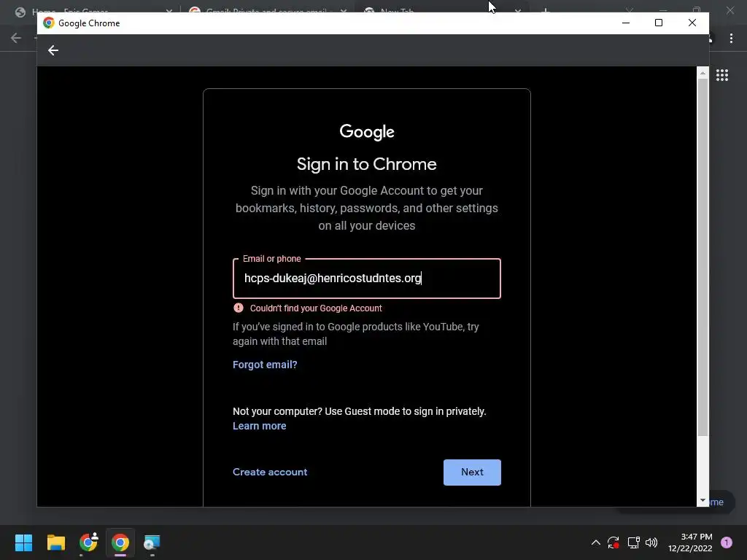This screenshot has width=747, height=560.
Task: Click the 'Couldn't find your Google Account' message
Action: 316,308
